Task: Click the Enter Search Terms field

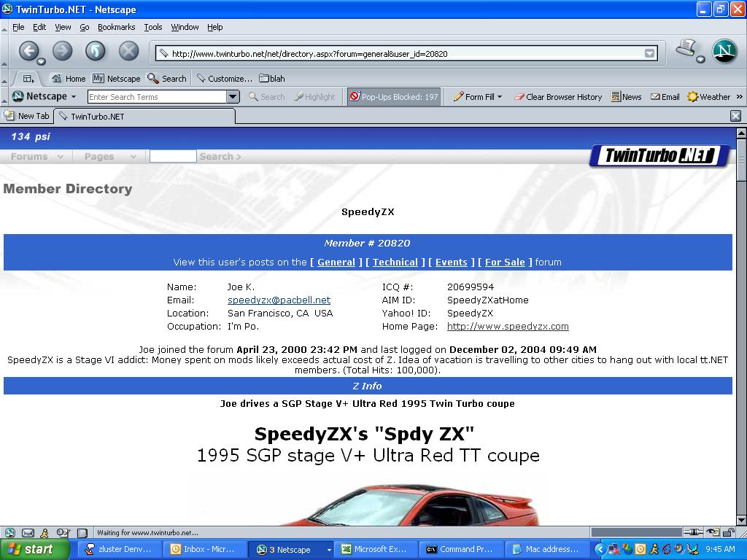Action: pos(156,97)
